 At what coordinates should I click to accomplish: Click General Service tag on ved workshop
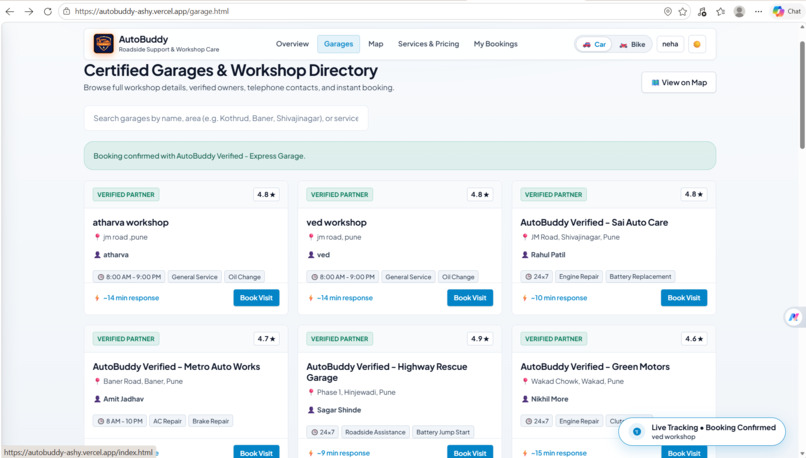(x=408, y=277)
